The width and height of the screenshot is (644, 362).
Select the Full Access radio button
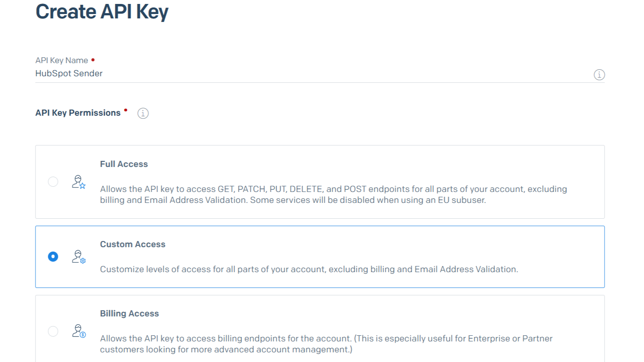coord(53,181)
